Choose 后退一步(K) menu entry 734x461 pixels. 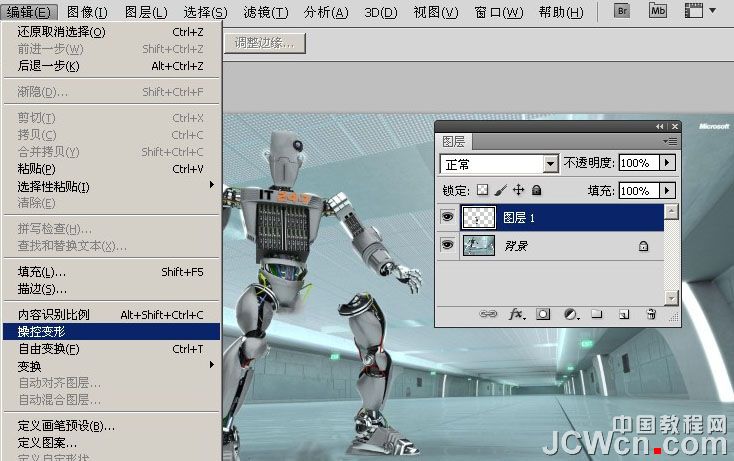(x=111, y=66)
